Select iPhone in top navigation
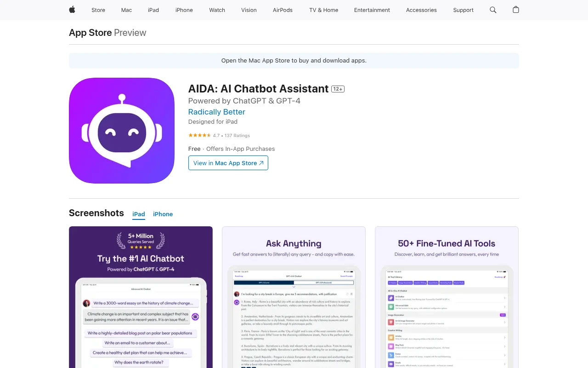 [x=184, y=10]
